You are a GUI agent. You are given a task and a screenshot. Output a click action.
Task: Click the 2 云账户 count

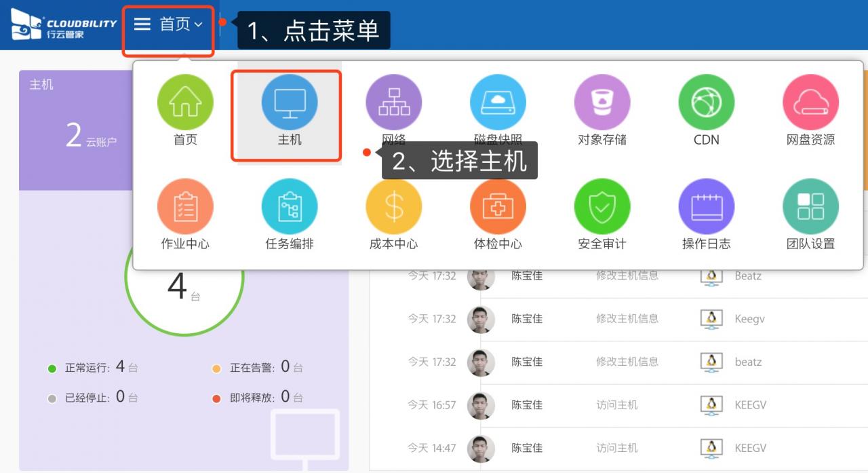point(91,136)
